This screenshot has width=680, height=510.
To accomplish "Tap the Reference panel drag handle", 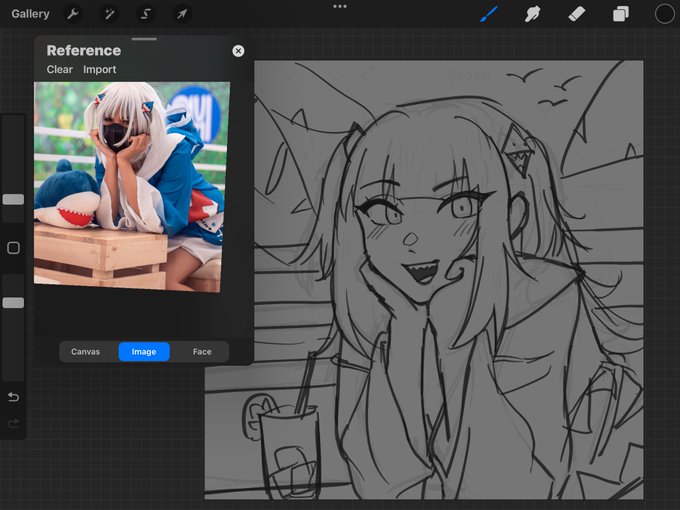I will point(144,39).
